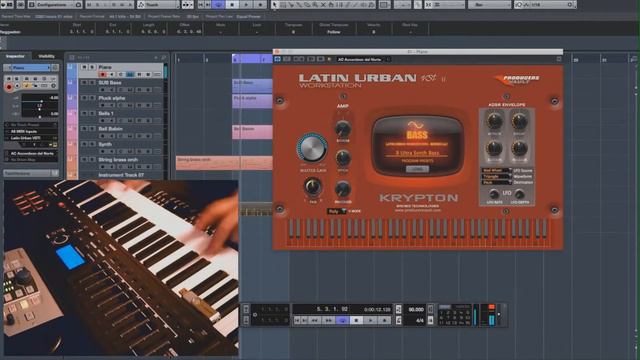The height and width of the screenshot is (360, 640).
Task: Open AC Accordeon del Norte program selector in Inspector
Action: [31, 153]
